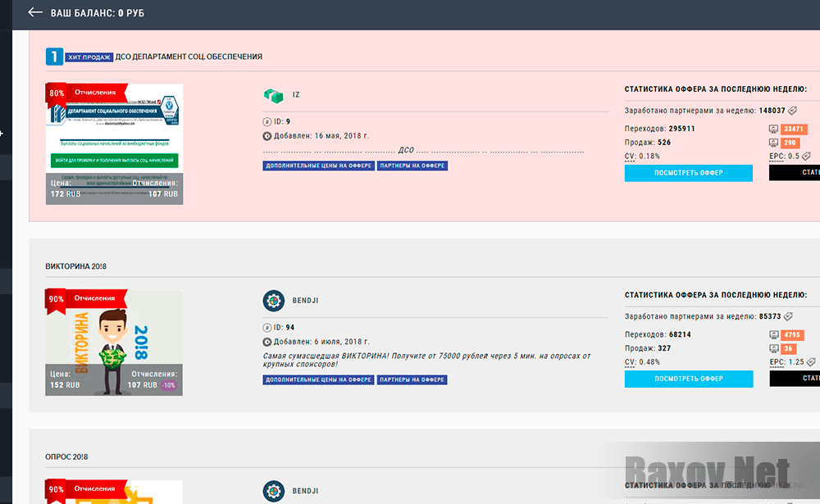
Task: Show 'Партнеры на оффере' for Викторина 20!8
Action: pos(412,379)
